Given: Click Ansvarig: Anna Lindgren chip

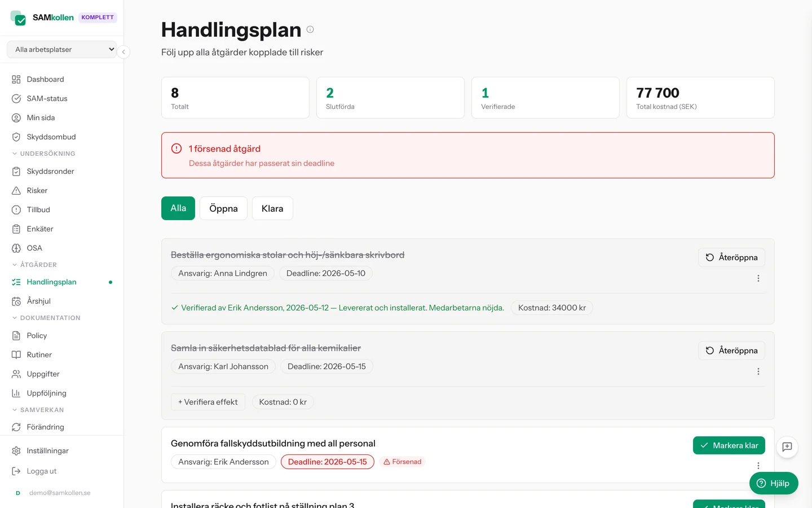Looking at the screenshot, I should 223,273.
